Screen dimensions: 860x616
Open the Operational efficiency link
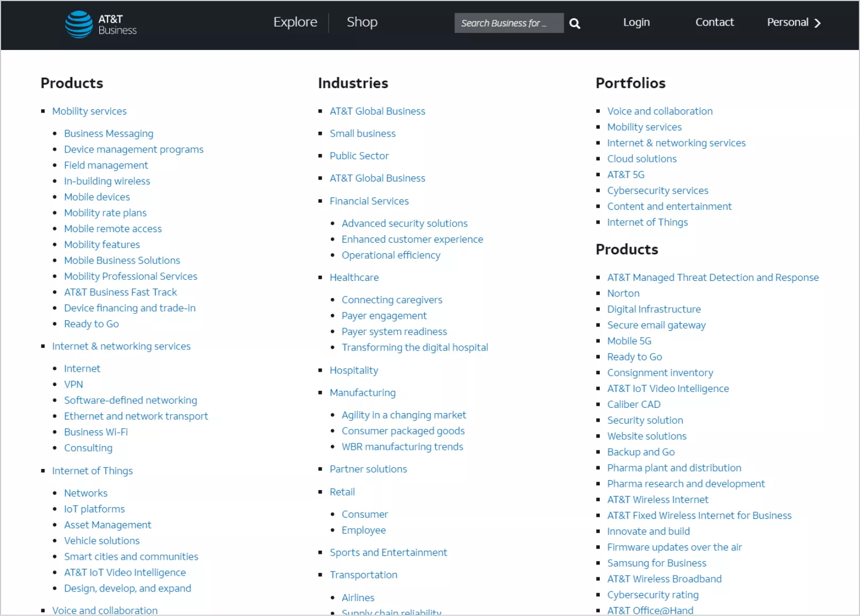pos(391,255)
